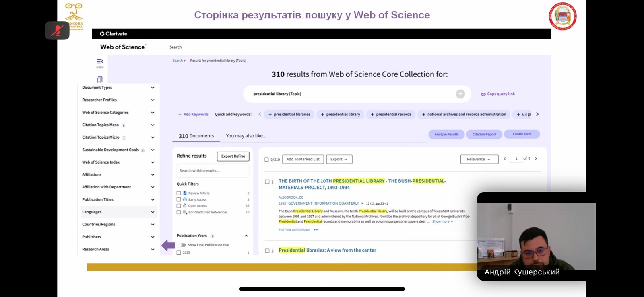Click Add To Marked List button
Viewport: 644px width, 297px height.
click(x=303, y=160)
